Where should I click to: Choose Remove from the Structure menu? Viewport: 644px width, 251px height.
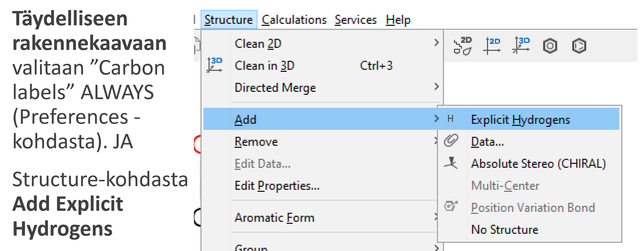(256, 142)
